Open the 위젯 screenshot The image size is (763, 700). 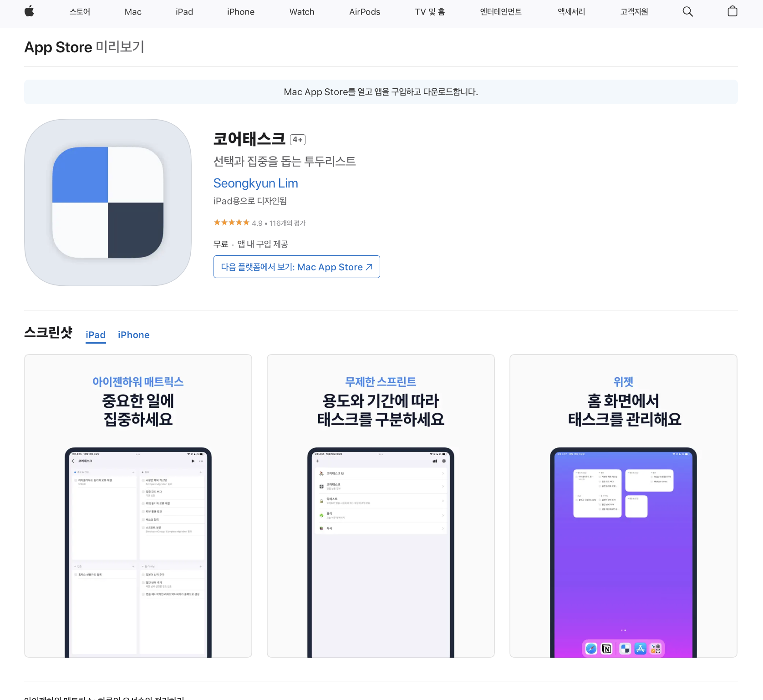click(x=623, y=506)
